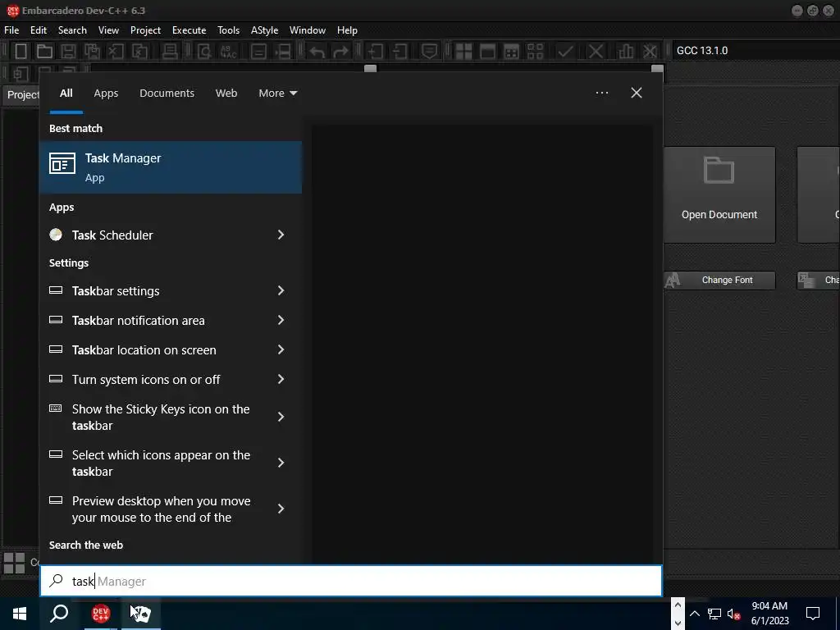
Task: Switch to the All search tab
Action: pyautogui.click(x=66, y=94)
